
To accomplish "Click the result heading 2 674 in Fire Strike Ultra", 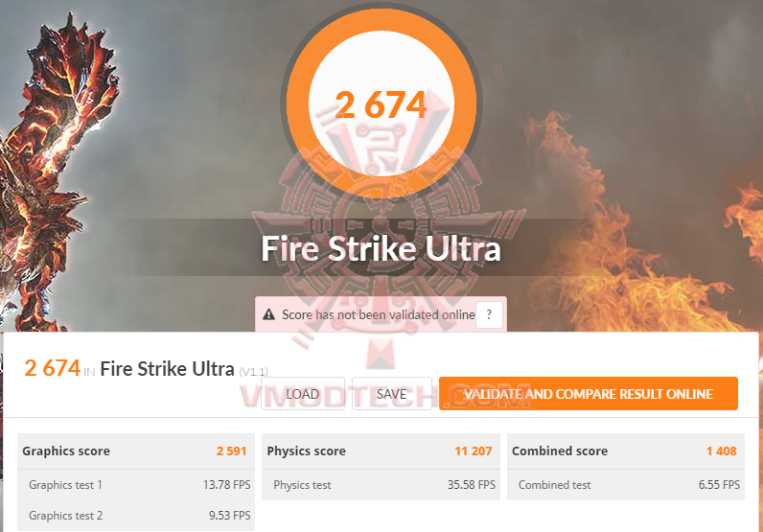I will (x=129, y=368).
